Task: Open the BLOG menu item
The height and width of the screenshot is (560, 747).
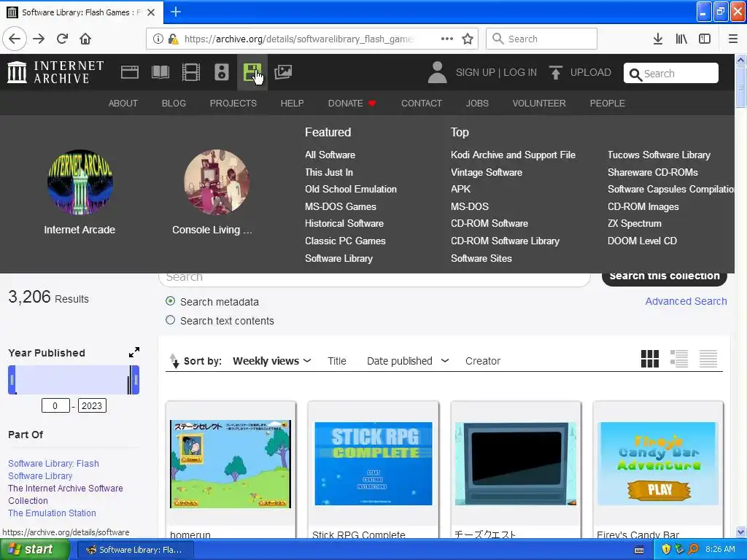Action: click(174, 104)
